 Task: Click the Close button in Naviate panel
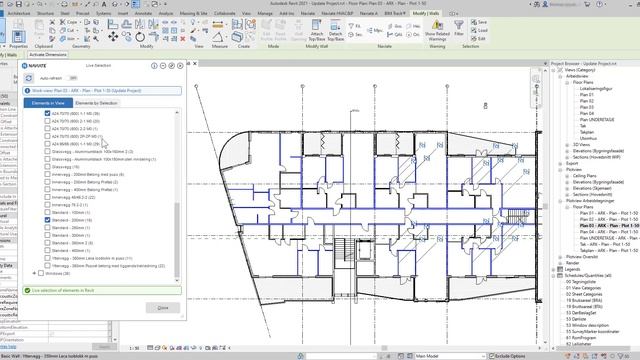[x=163, y=308]
